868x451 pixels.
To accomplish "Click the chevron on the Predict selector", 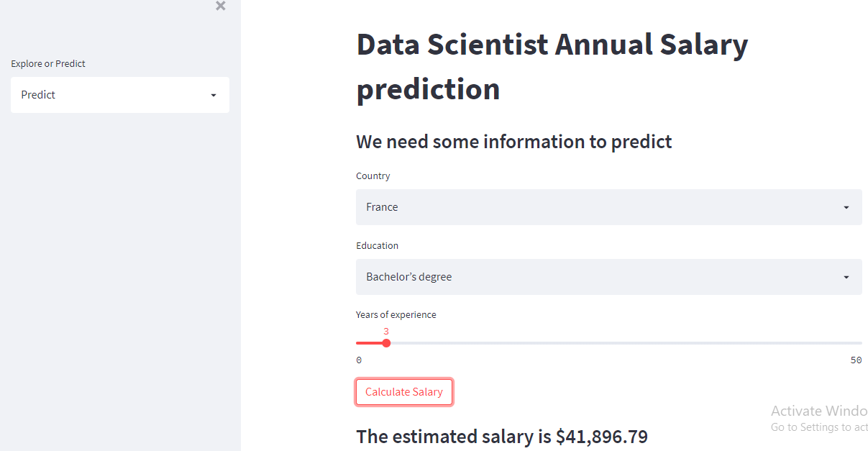I will 213,94.
